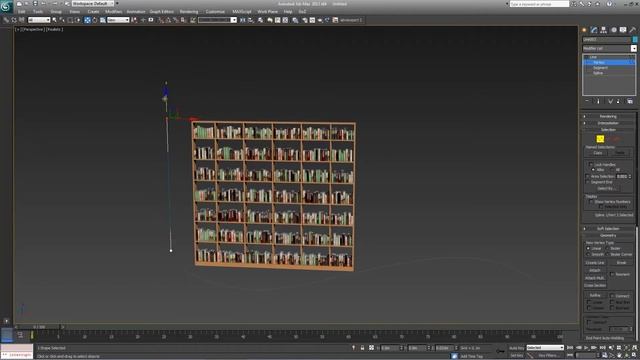Click Unlink Selection tool in toolbar

point(13,20)
